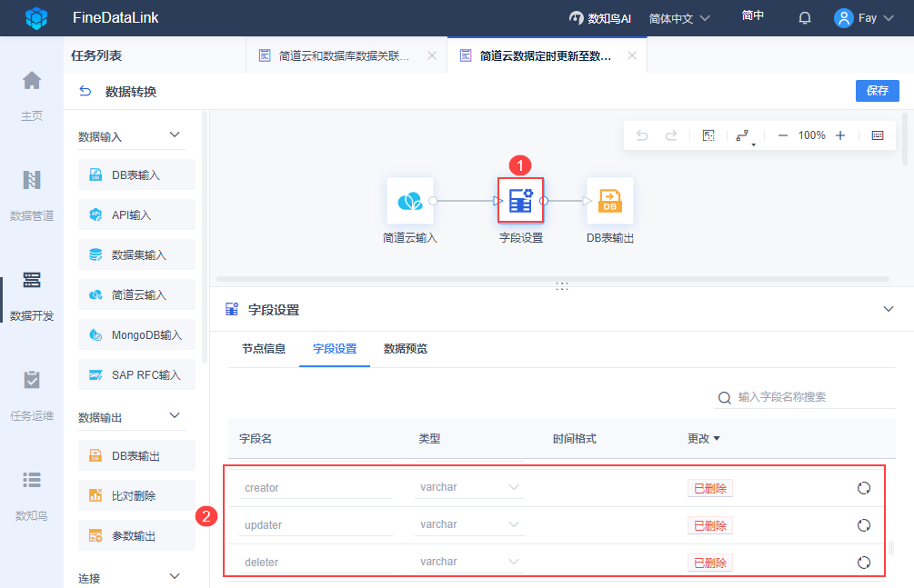Undo the last canvas action
Viewport: 914px width, 588px height.
tap(642, 135)
